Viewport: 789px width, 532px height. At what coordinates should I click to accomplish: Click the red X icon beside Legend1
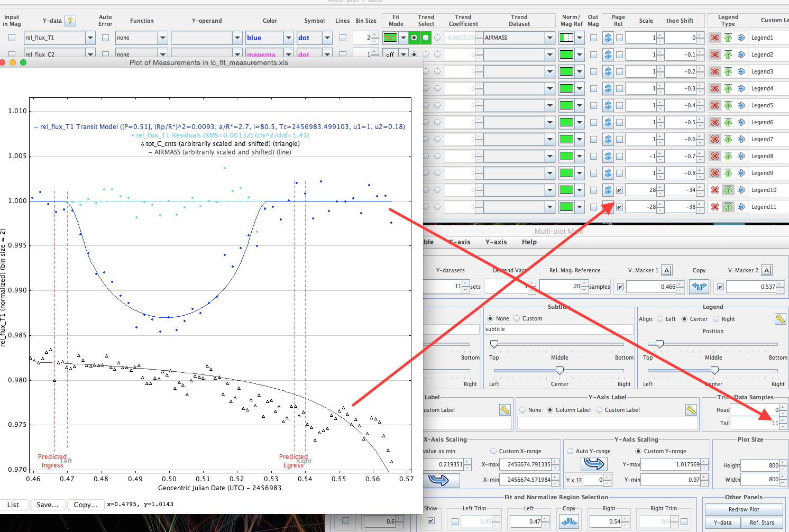pyautogui.click(x=715, y=38)
